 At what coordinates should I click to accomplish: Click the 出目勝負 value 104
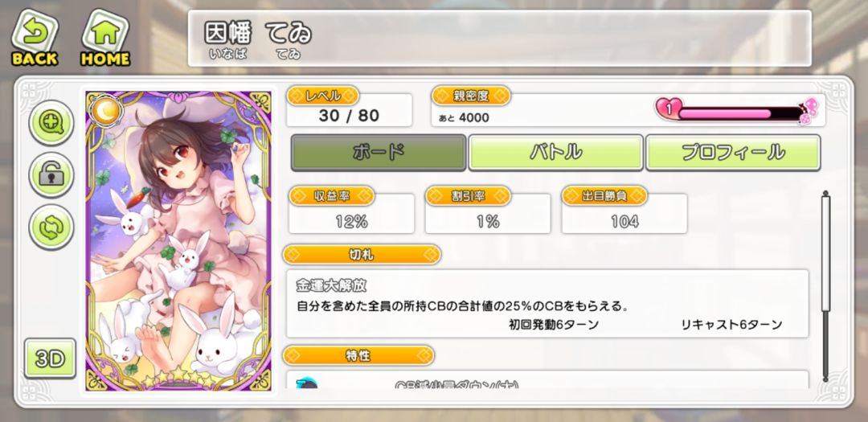624,222
